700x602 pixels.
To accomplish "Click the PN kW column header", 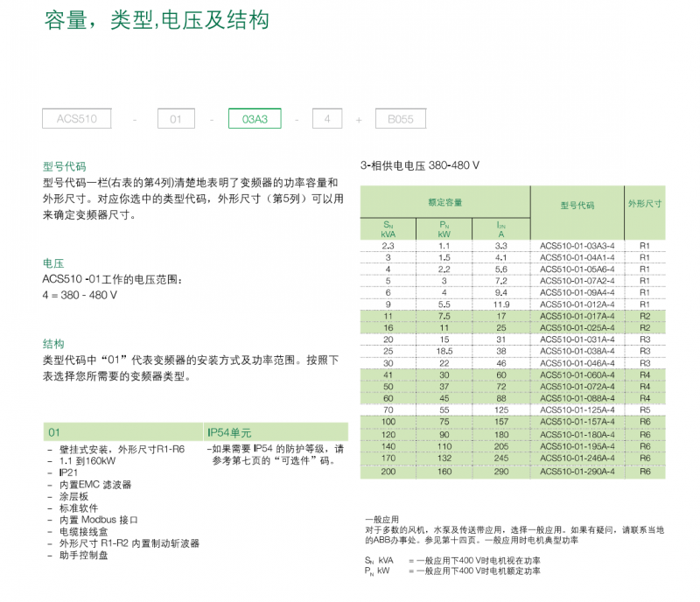I will (x=444, y=229).
